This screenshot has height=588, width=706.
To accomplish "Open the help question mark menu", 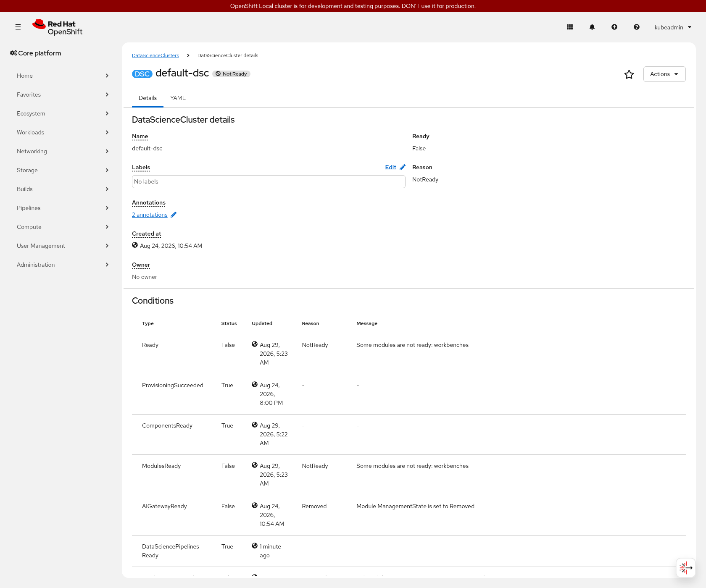I will [637, 27].
